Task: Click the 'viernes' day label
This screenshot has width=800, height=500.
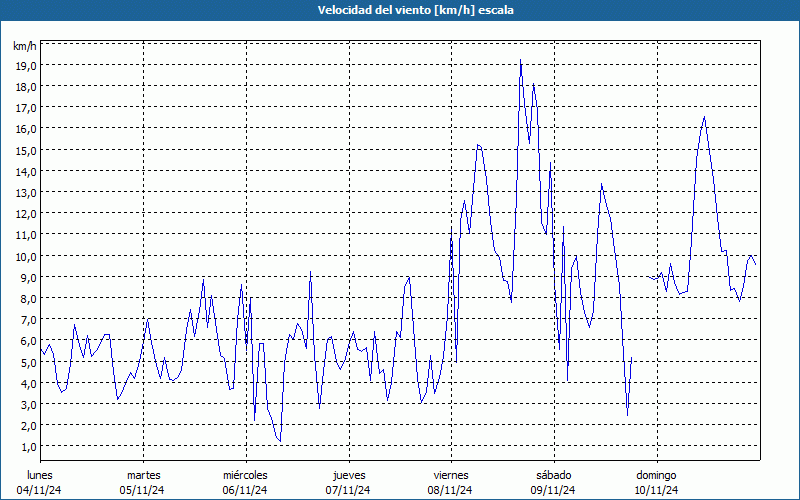Action: (451, 475)
